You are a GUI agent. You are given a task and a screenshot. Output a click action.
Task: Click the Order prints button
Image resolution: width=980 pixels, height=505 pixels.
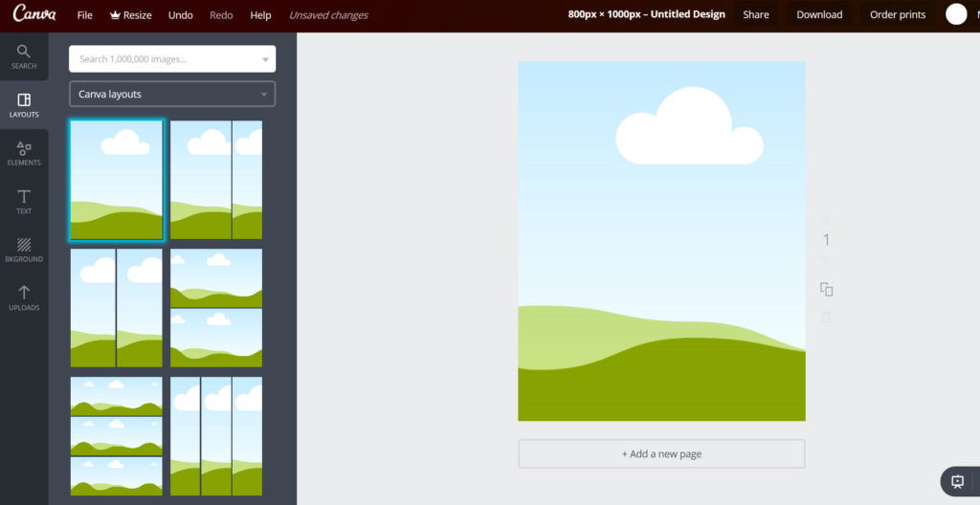(x=898, y=14)
